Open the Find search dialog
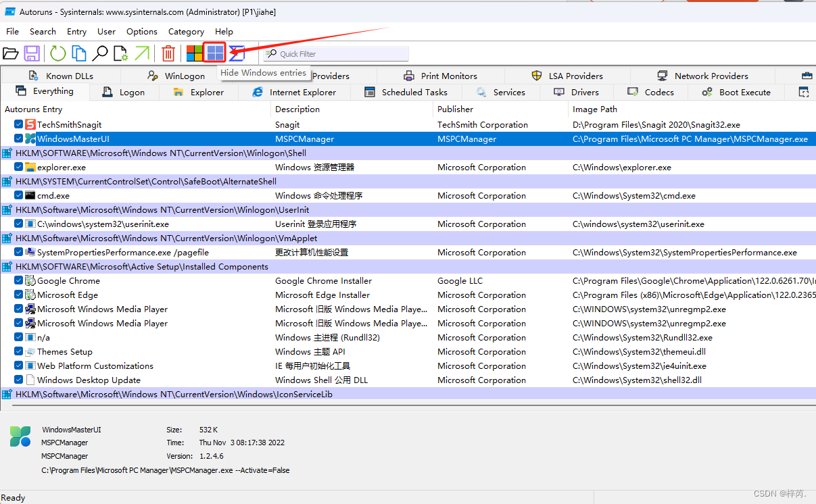Viewport: 816px width, 504px height. [100, 53]
